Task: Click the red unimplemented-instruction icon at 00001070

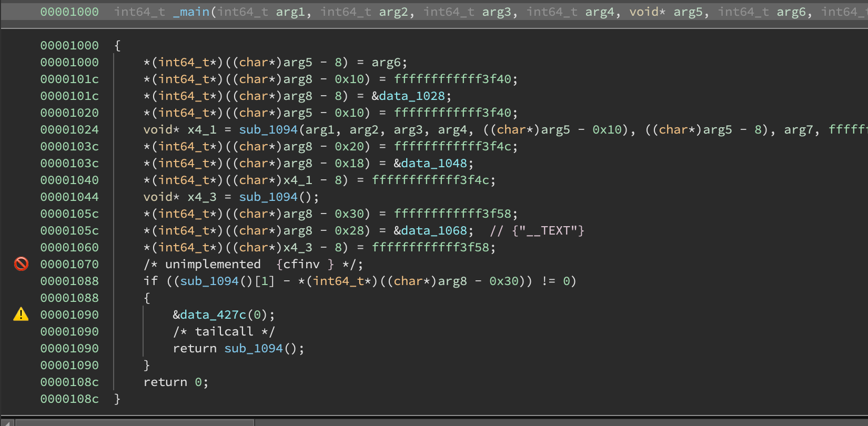Action: click(21, 263)
